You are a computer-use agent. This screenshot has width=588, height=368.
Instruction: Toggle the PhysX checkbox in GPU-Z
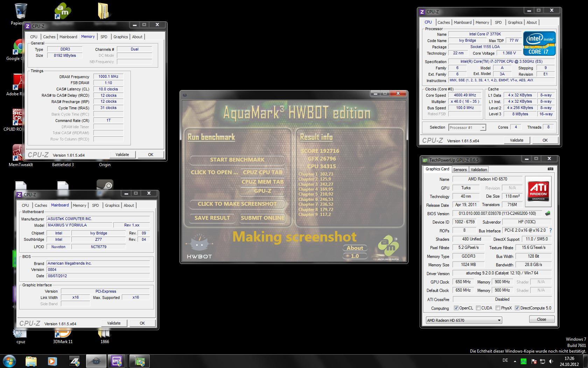[x=498, y=308]
